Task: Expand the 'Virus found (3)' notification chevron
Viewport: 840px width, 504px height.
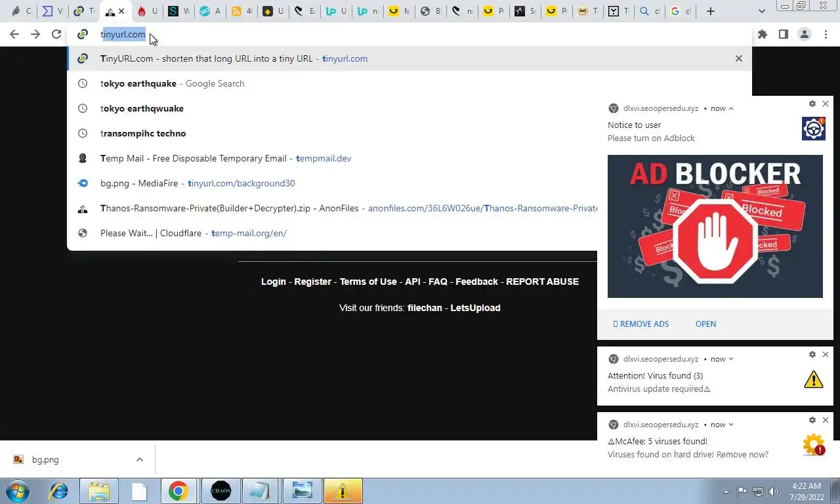Action: pos(731,359)
